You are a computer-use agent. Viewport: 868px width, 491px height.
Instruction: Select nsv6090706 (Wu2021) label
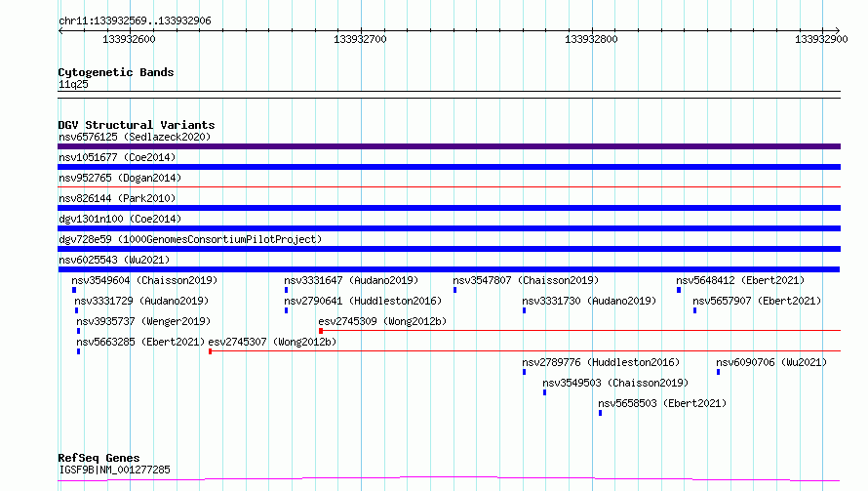click(x=771, y=362)
